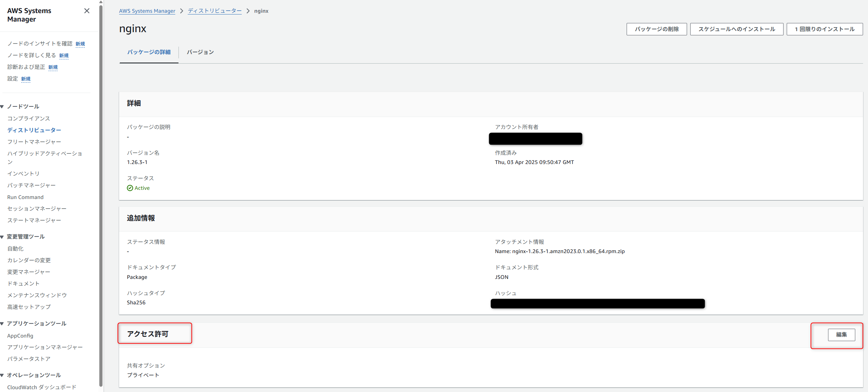
Task: Click スケジュールへのインストール button
Action: (x=737, y=29)
